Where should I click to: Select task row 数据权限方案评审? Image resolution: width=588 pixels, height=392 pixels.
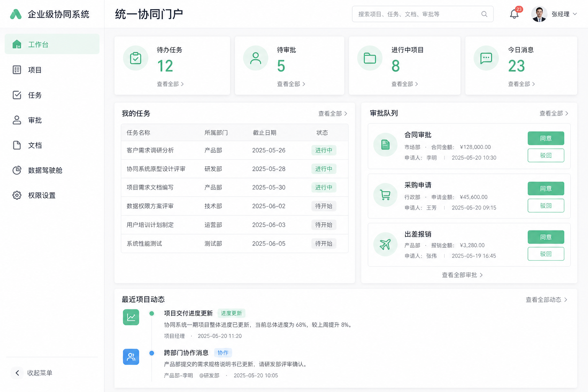tap(235, 206)
